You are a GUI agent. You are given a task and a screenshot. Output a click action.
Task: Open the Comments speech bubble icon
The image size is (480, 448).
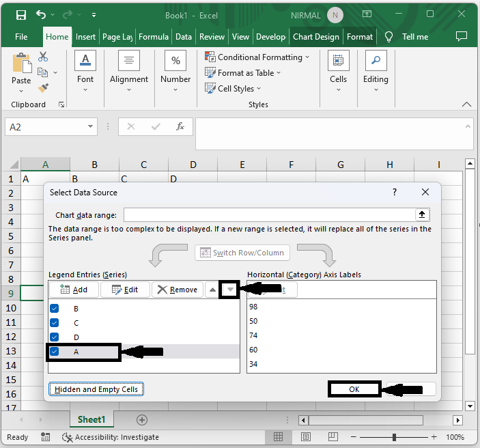(462, 36)
